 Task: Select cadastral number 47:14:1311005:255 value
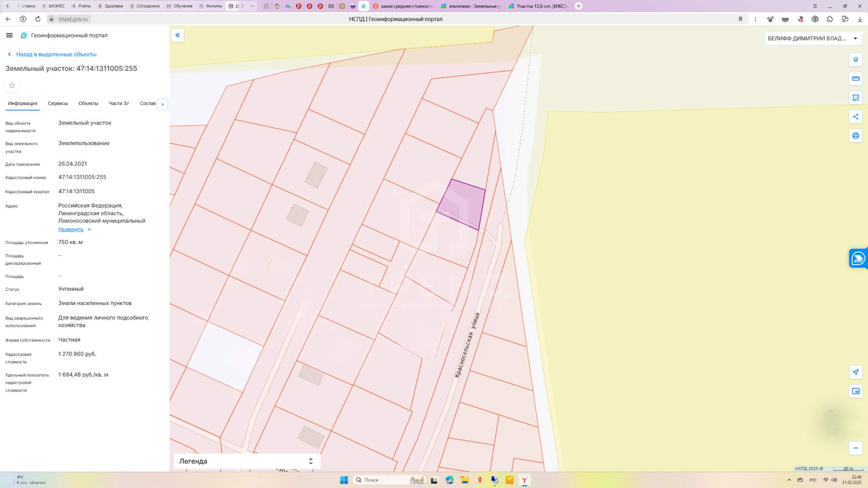[82, 177]
